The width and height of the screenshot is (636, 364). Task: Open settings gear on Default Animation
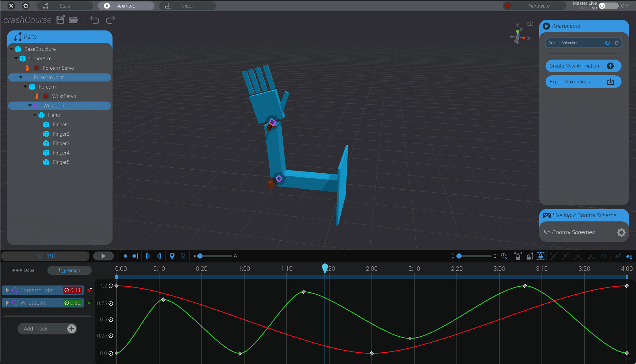(616, 43)
